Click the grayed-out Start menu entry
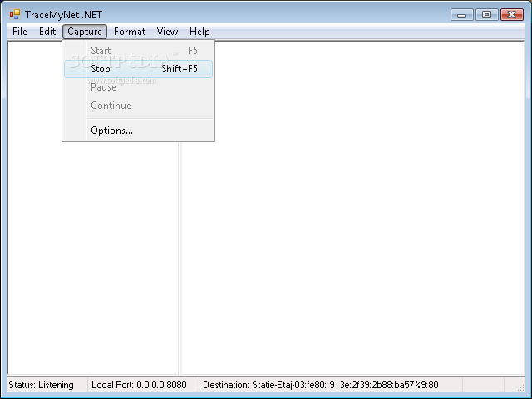This screenshot has height=399, width=532. pyautogui.click(x=139, y=51)
